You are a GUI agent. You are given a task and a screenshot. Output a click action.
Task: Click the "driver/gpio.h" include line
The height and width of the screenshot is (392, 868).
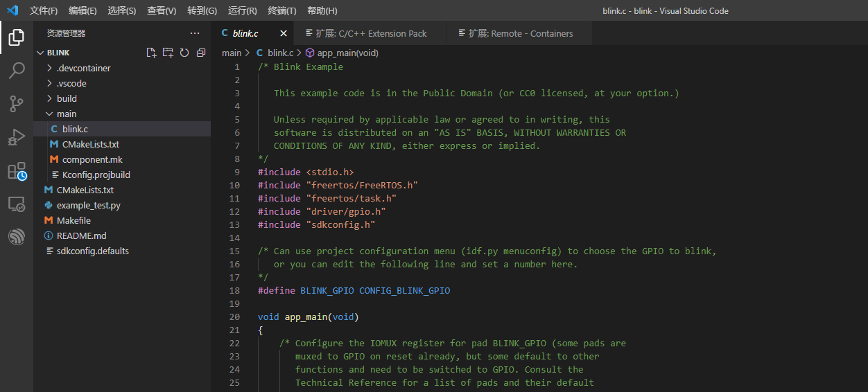tap(322, 211)
